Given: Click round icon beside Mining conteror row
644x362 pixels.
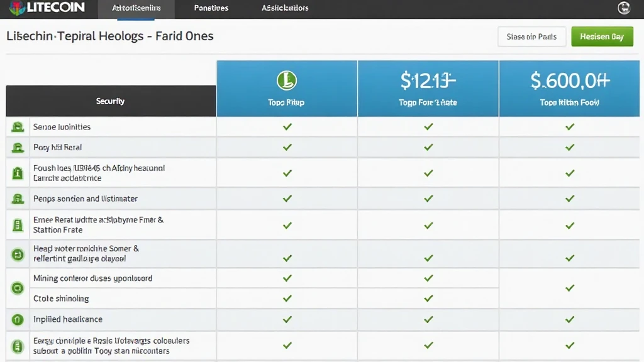Looking at the screenshot, I should (18, 288).
